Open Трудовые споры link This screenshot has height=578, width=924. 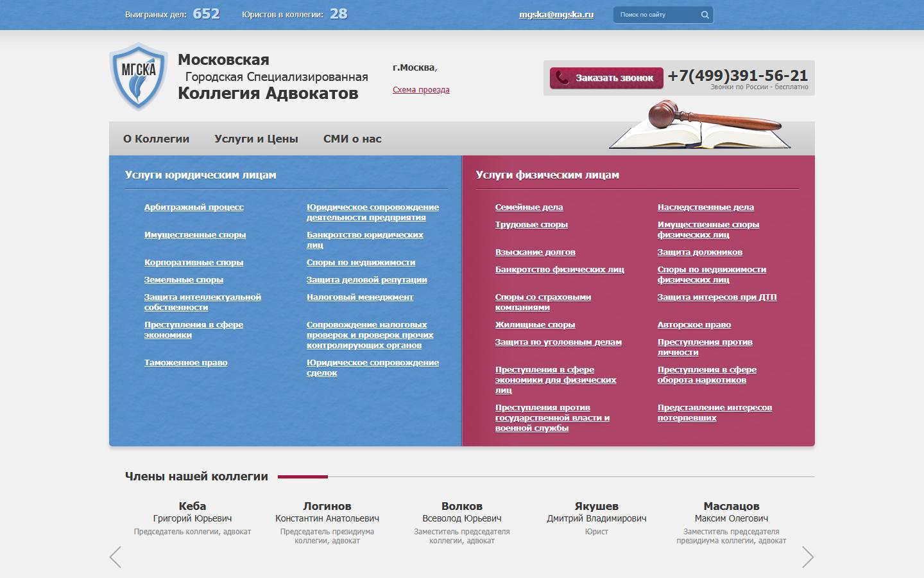click(x=531, y=224)
